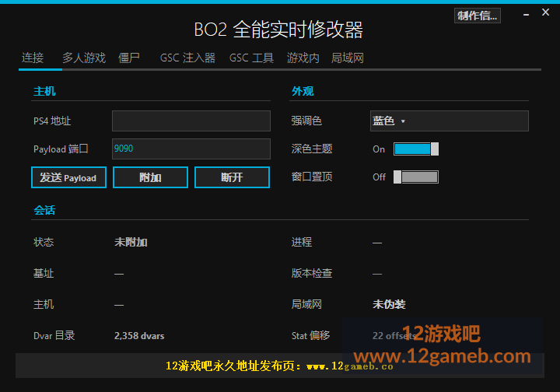The image size is (560, 392).
Task: Click the 进程 label
Action: [302, 243]
